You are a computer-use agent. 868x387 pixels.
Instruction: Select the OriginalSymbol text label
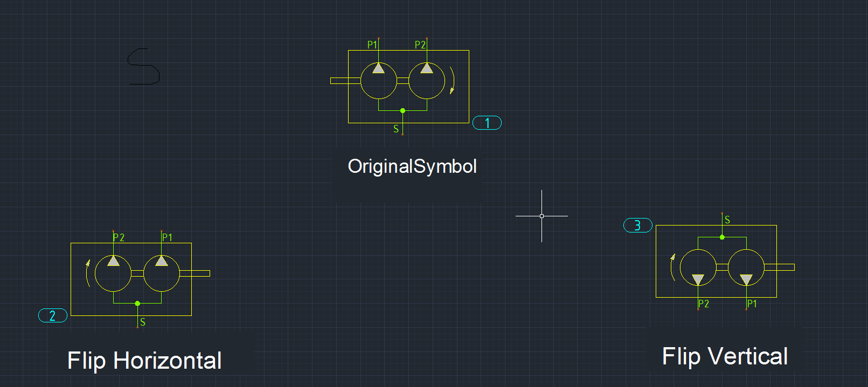[x=412, y=166]
